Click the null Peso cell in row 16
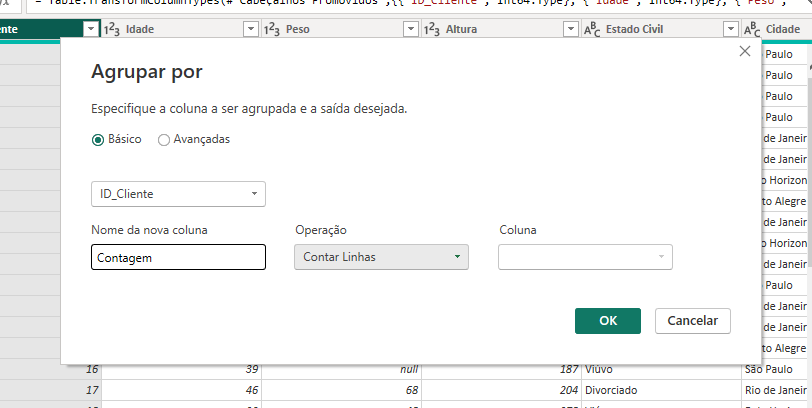The height and width of the screenshot is (408, 812). (x=341, y=370)
